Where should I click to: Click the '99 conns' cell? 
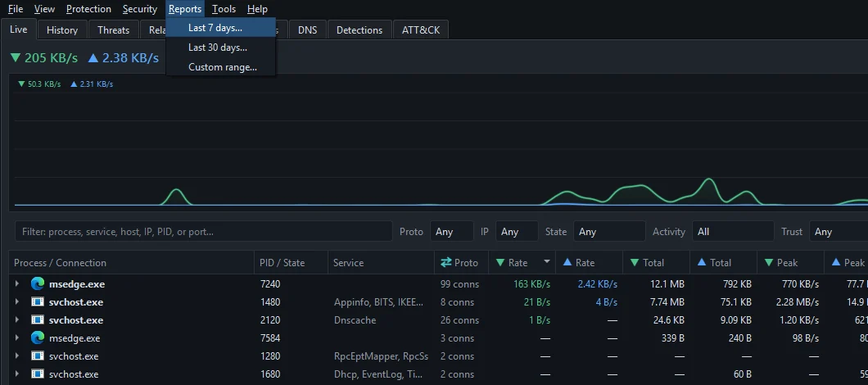pyautogui.click(x=459, y=284)
